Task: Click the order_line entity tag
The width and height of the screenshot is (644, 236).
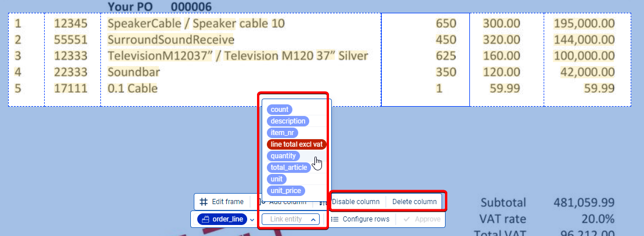Action: click(x=222, y=219)
